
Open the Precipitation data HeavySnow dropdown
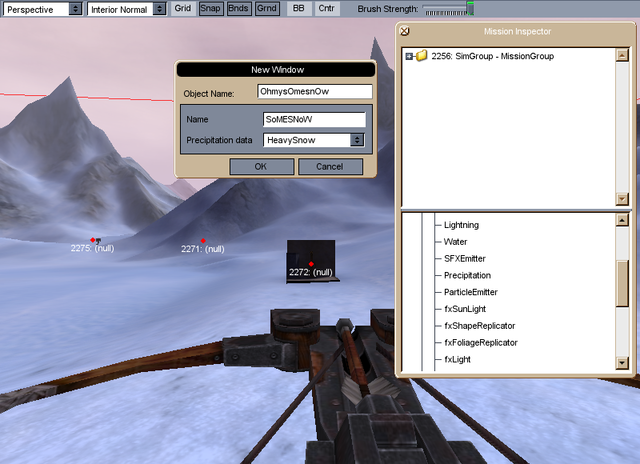pyautogui.click(x=314, y=140)
